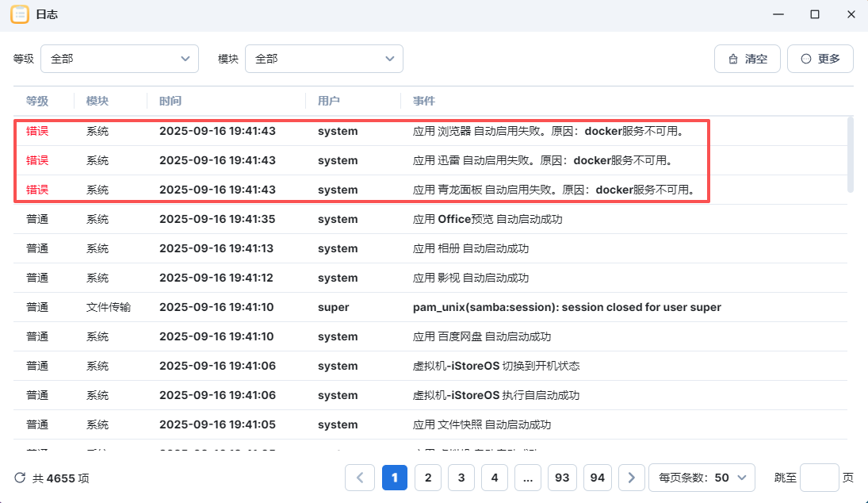
Task: Click the log app icon in title bar
Action: point(19,15)
